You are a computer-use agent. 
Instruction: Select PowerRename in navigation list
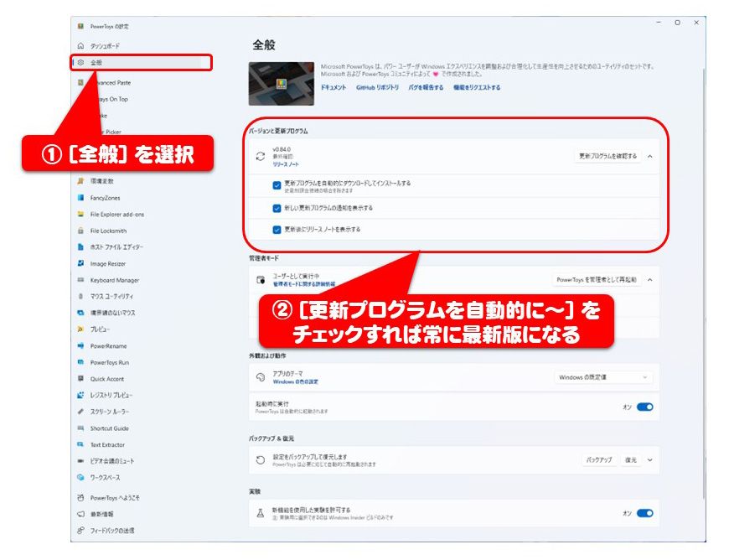(108, 346)
